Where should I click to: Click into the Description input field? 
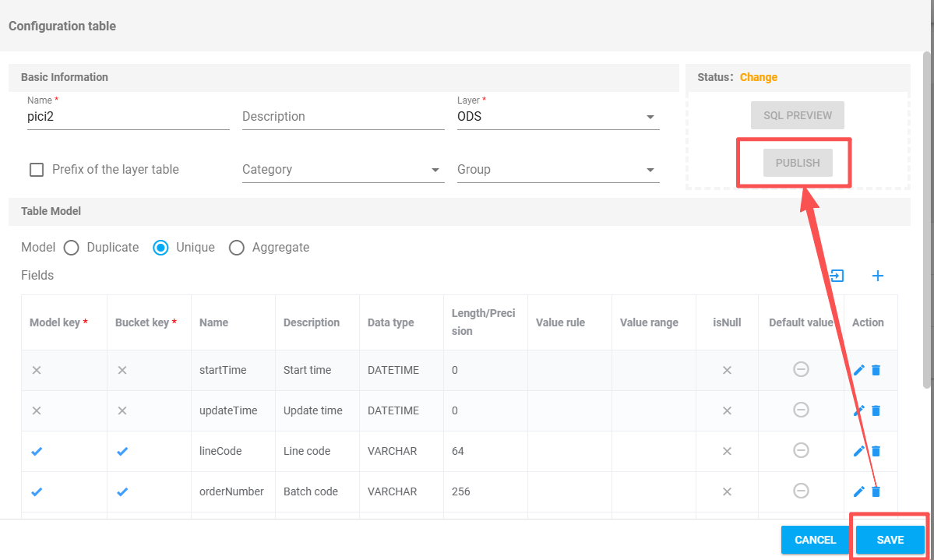click(x=343, y=117)
